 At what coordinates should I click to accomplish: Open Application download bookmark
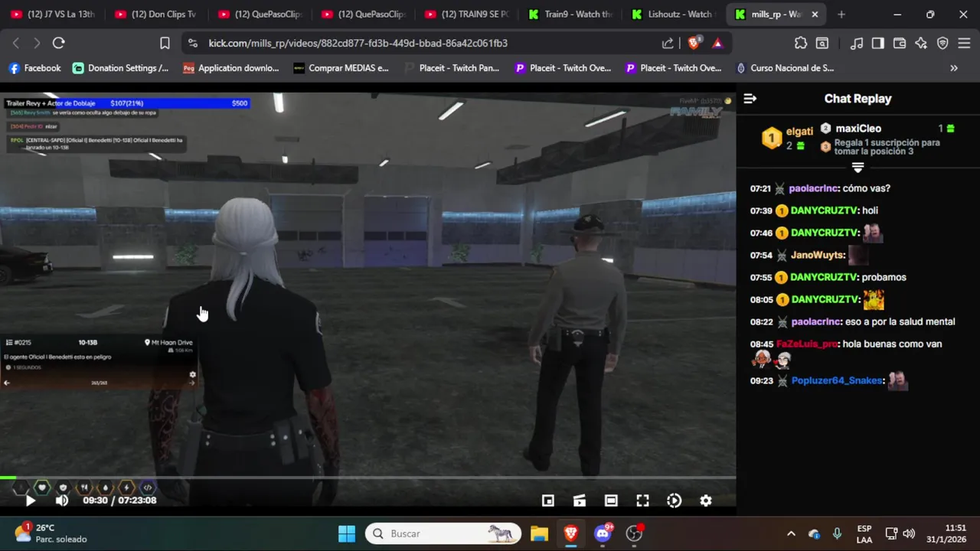[x=231, y=68]
